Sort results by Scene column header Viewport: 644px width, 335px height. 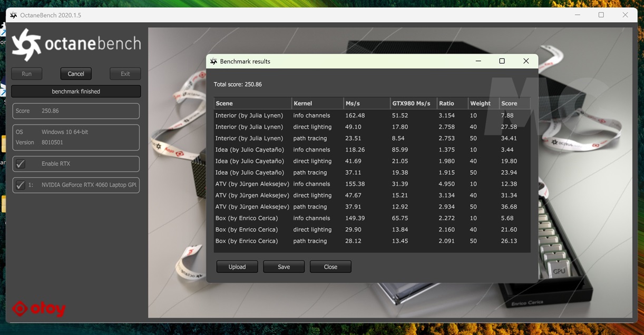pos(252,103)
